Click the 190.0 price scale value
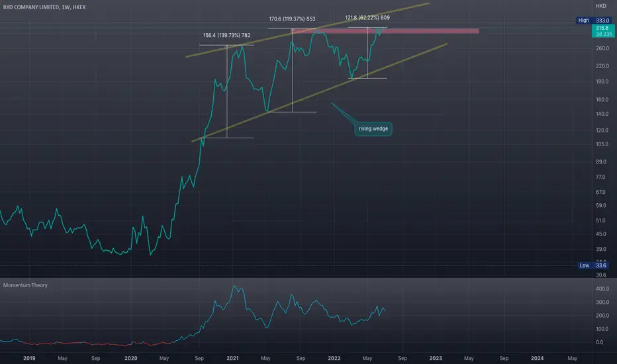The width and height of the screenshot is (617, 364). [602, 81]
